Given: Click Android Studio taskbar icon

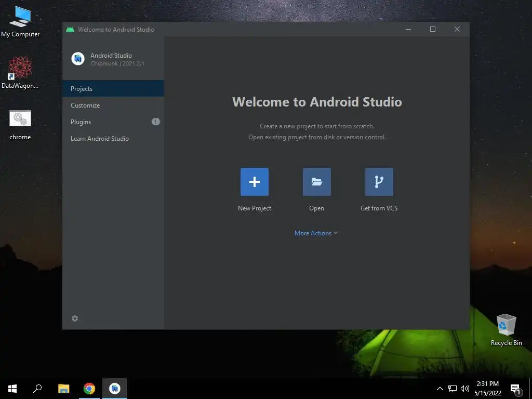Looking at the screenshot, I should (x=115, y=389).
